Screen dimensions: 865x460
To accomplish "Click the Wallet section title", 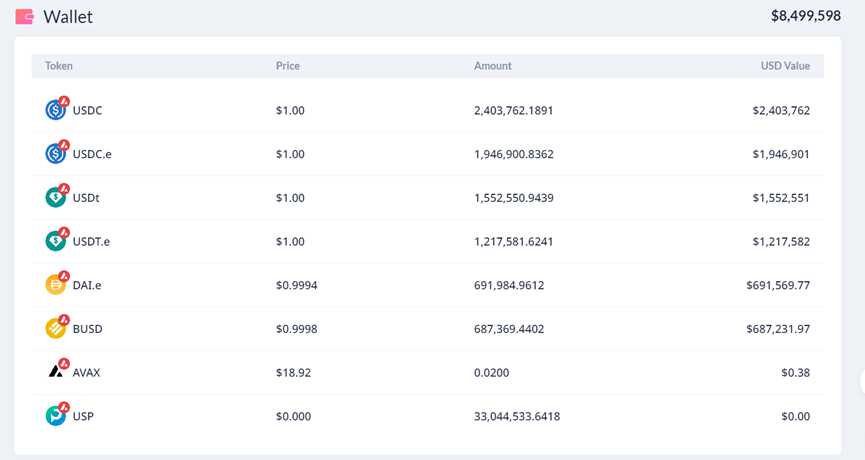I will coord(68,17).
